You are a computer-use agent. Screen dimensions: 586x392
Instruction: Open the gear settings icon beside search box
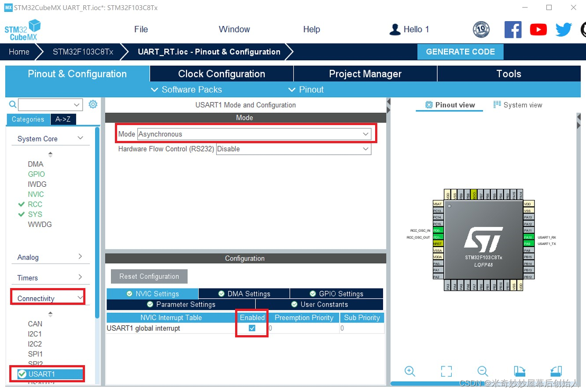92,104
